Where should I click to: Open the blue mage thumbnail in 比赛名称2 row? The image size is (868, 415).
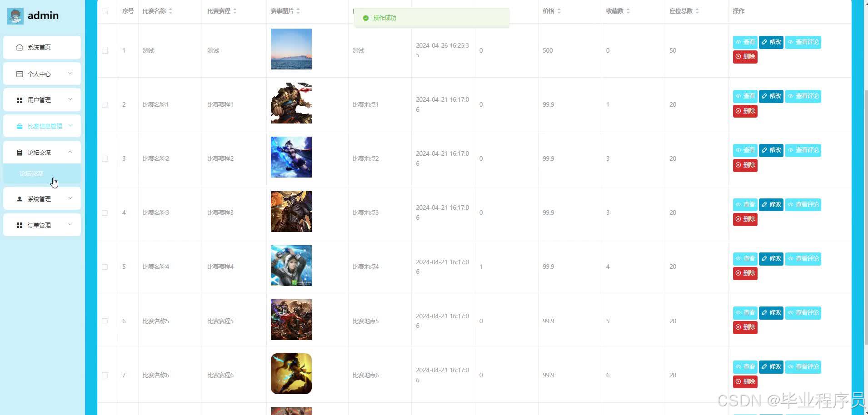tap(291, 157)
